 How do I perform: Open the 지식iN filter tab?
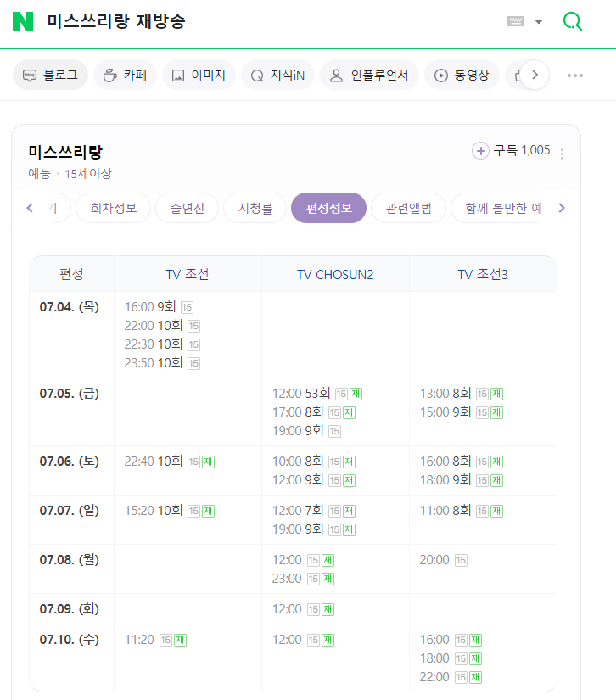tap(277, 75)
